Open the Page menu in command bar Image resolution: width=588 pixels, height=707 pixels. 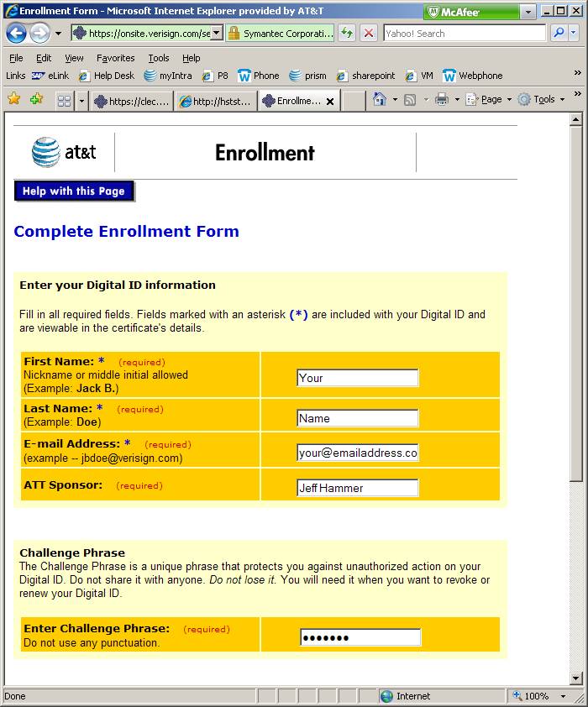coord(489,99)
